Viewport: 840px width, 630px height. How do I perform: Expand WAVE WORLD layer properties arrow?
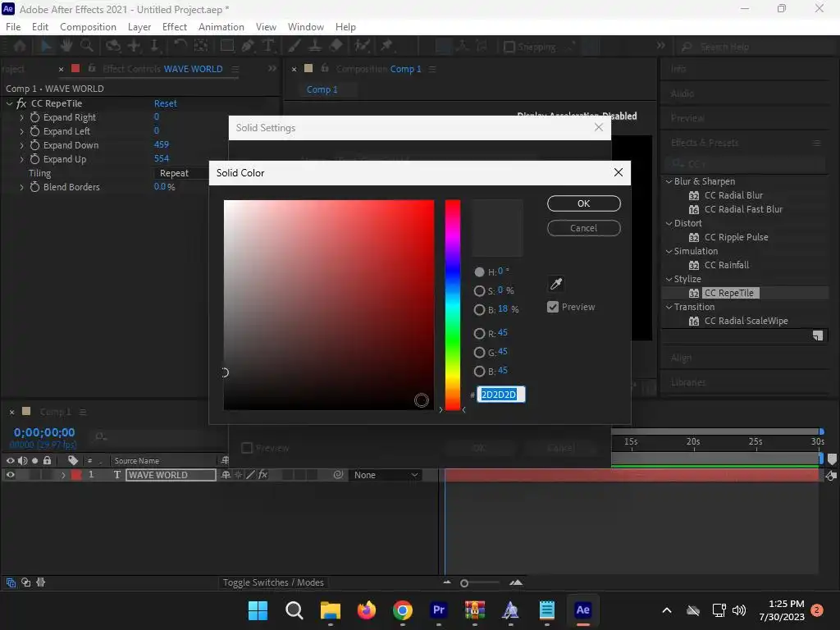click(x=63, y=475)
